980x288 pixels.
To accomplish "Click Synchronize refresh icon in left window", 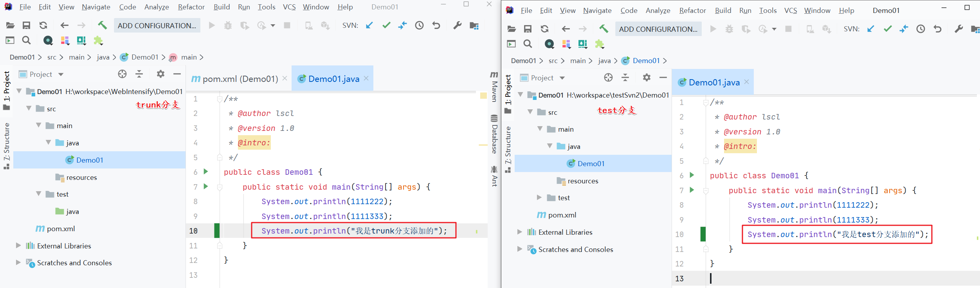I will point(43,25).
